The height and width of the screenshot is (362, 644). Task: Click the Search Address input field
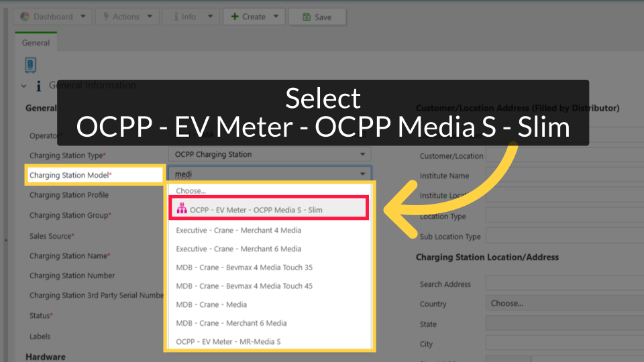coord(565,283)
